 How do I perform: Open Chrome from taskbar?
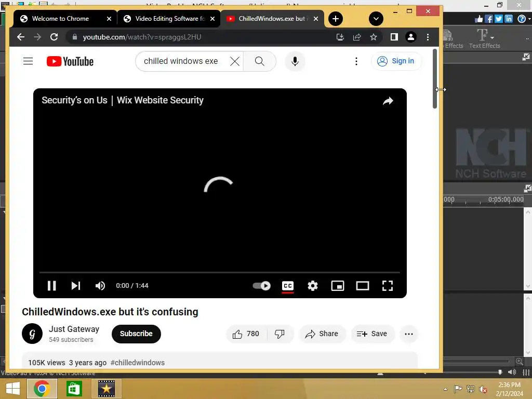[x=42, y=389]
